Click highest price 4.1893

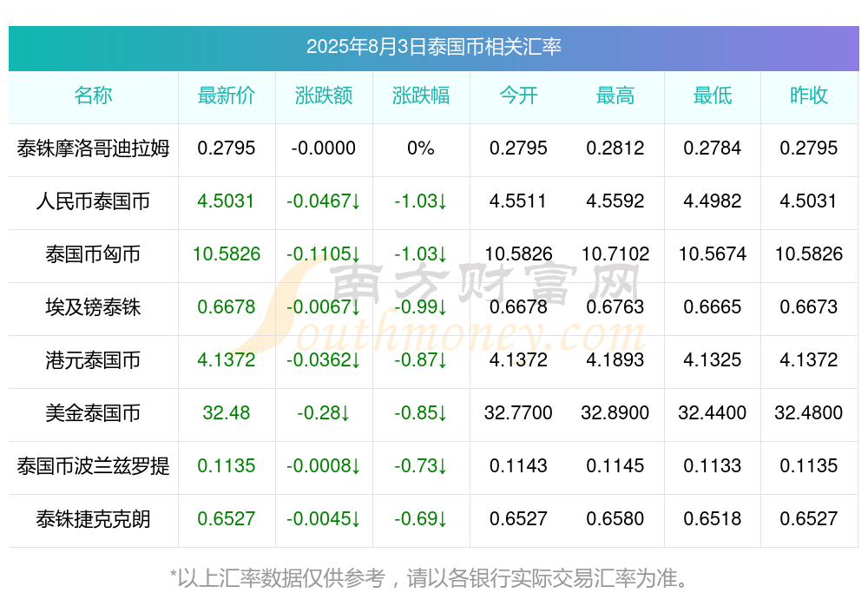[615, 360]
